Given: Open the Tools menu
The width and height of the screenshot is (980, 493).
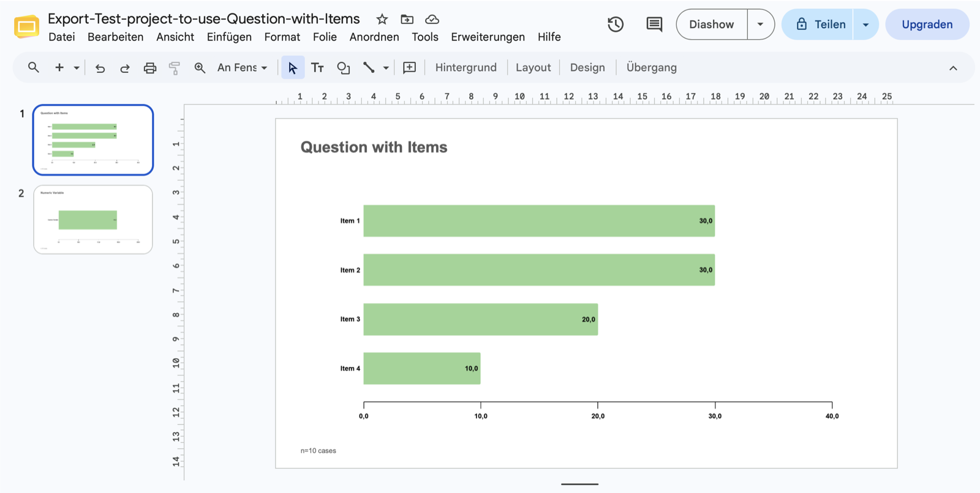Looking at the screenshot, I should click(425, 37).
